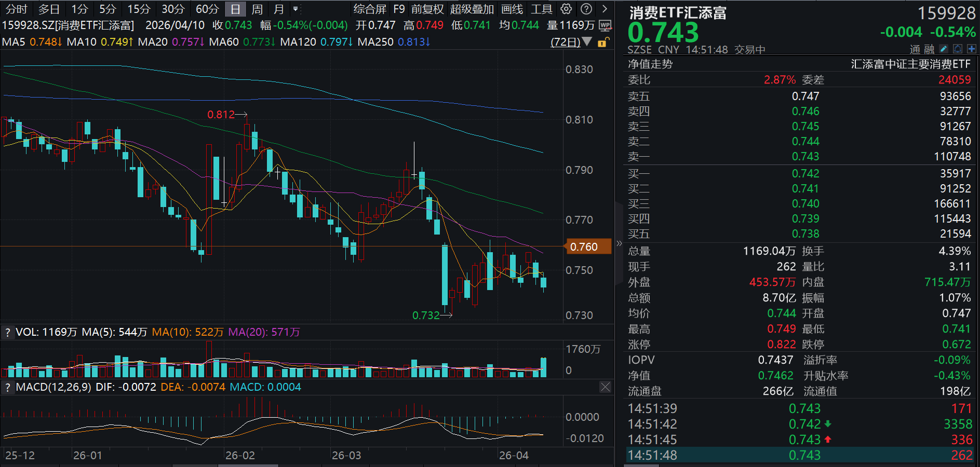The height and width of the screenshot is (467, 980).
Task: Click the question mark beside MACD indicator
Action: pyautogui.click(x=7, y=387)
